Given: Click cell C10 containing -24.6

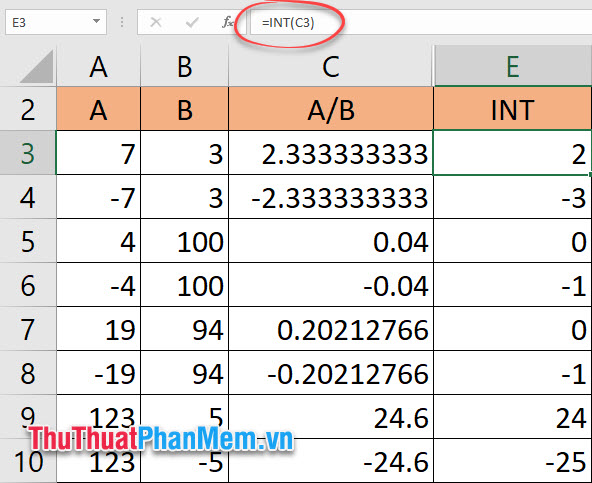Looking at the screenshot, I should 331,460.
